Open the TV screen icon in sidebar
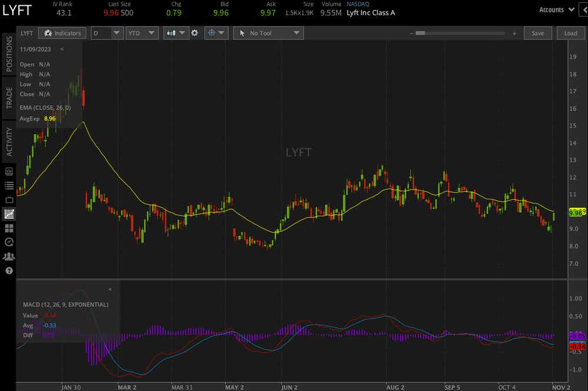The image size is (588, 391). pyautogui.click(x=9, y=199)
